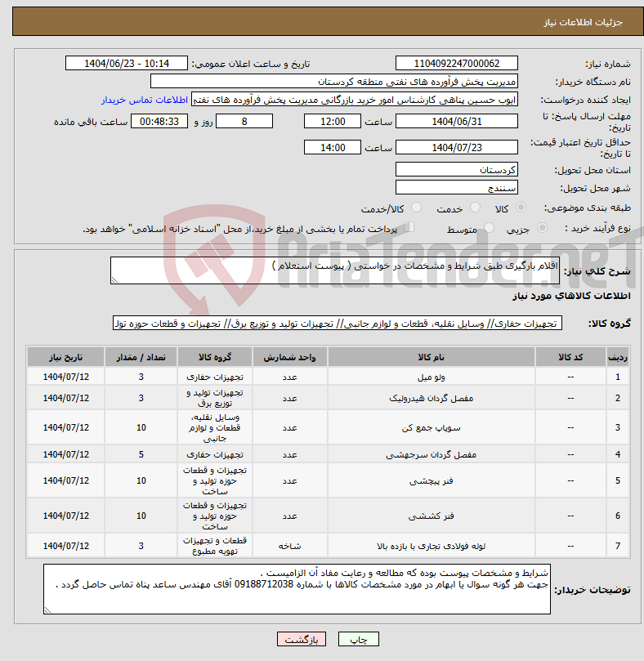
Task: Click the buyer notes توضیحات خریدار text area
Action: pyautogui.click(x=297, y=589)
